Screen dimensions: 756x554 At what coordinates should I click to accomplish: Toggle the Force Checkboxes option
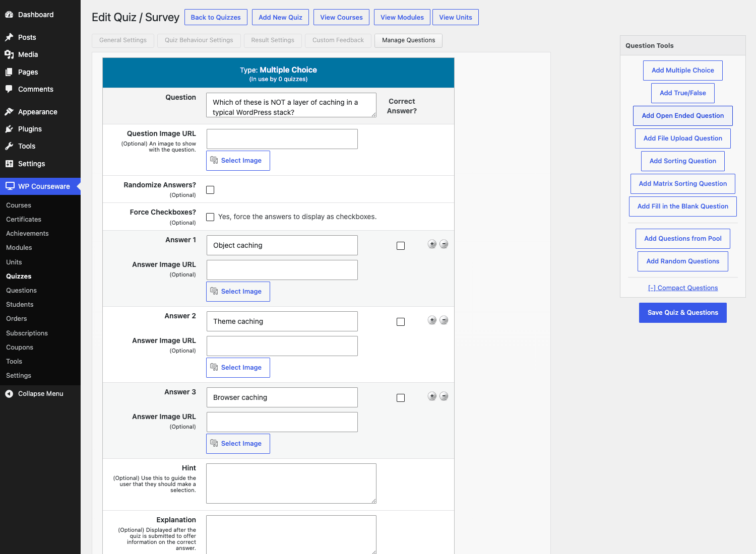(210, 217)
